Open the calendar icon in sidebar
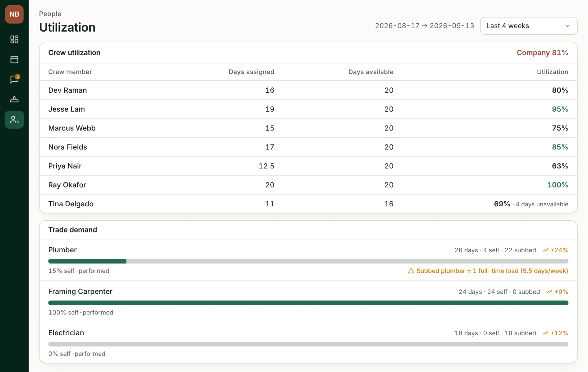This screenshot has height=372, width=588. click(x=14, y=59)
